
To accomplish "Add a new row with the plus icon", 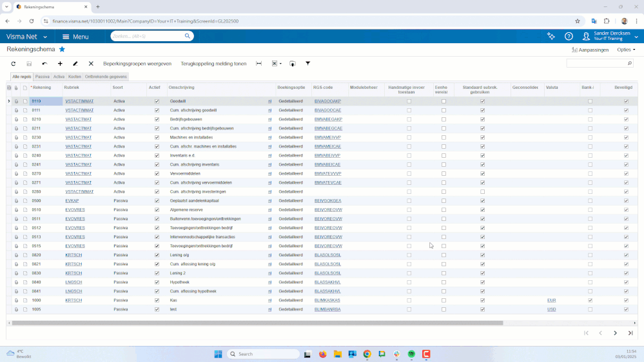I will pos(60,64).
